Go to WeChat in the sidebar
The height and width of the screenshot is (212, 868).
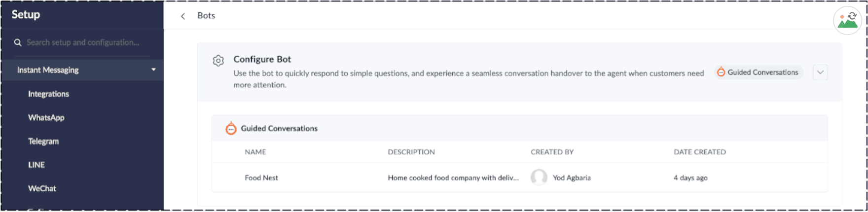tap(42, 188)
